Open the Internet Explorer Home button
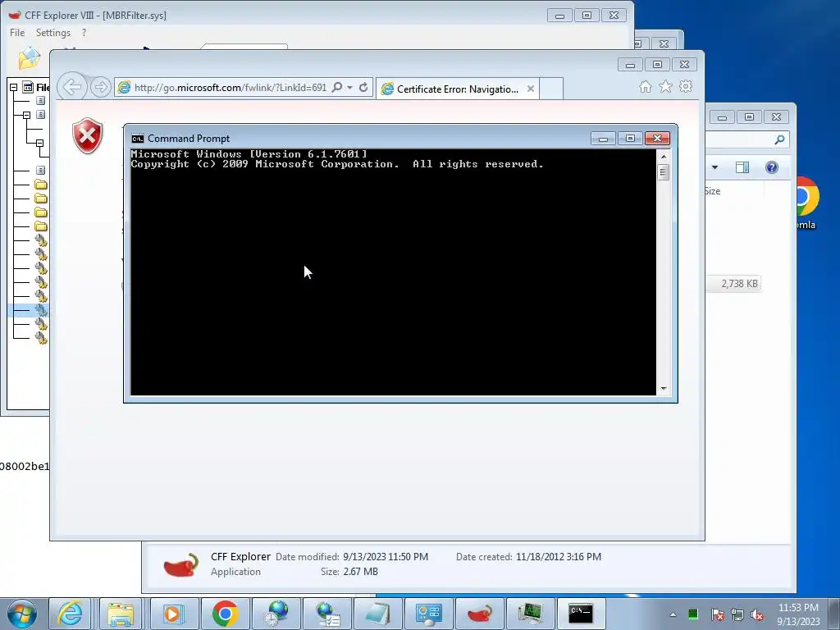This screenshot has width=840, height=630. [x=646, y=87]
